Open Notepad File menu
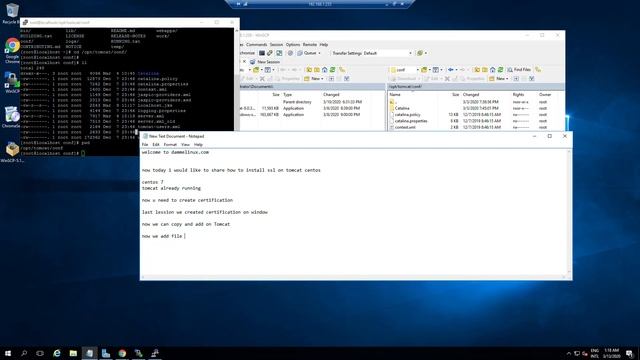Viewport: 640px width, 360px height. [x=145, y=144]
